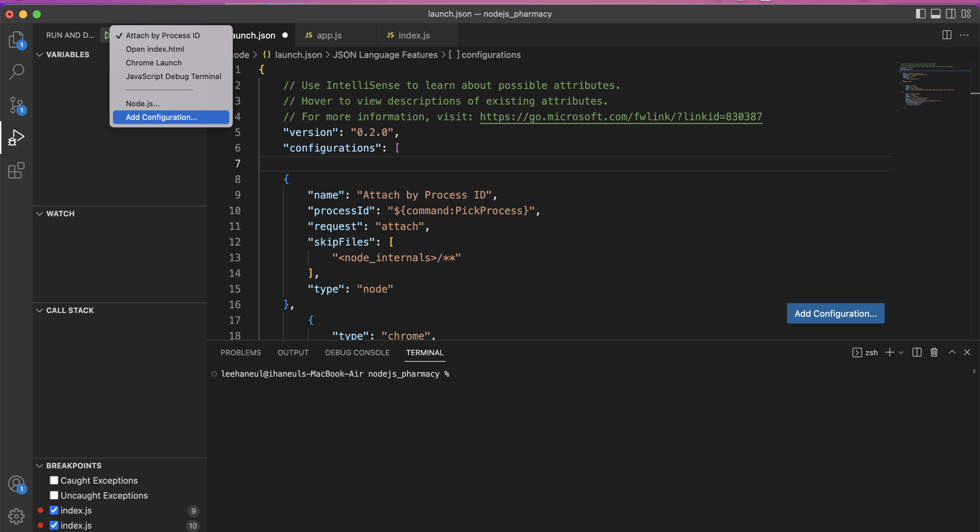Click the "version" key on line 5
Image resolution: width=980 pixels, height=532 pixels.
pos(310,132)
